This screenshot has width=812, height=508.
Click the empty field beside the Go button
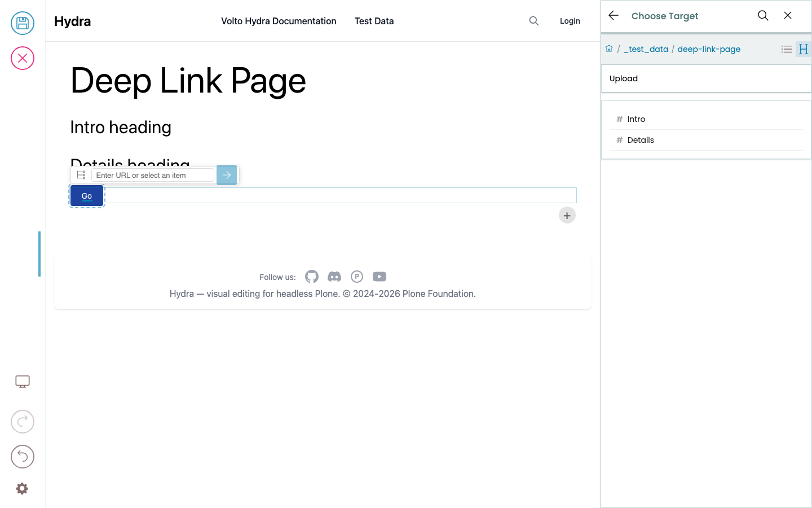point(341,195)
